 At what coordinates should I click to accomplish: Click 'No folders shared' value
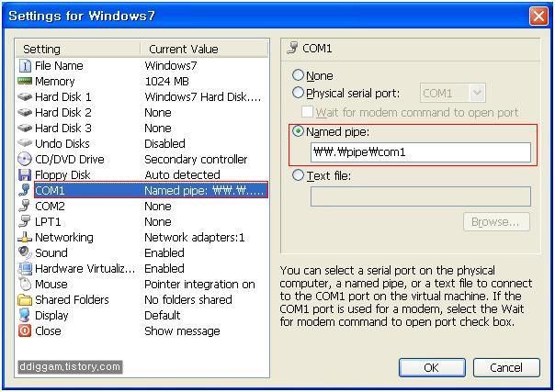click(x=188, y=300)
